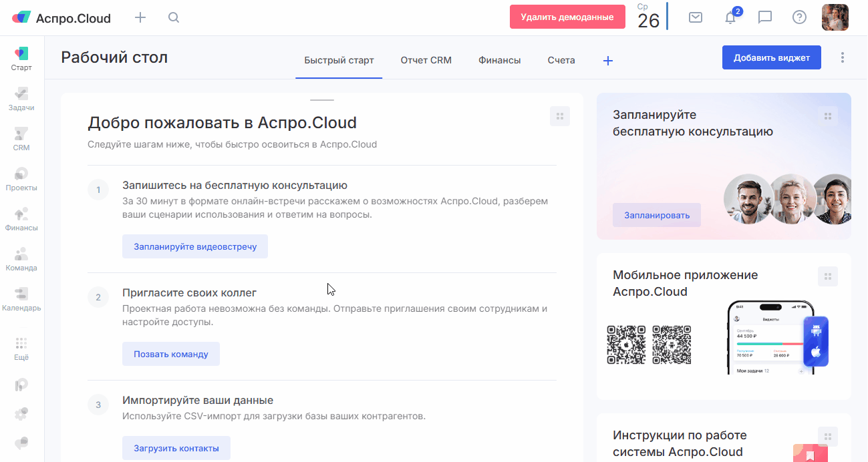Open the chat messages icon
The width and height of the screenshot is (868, 462).
pyautogui.click(x=765, y=18)
